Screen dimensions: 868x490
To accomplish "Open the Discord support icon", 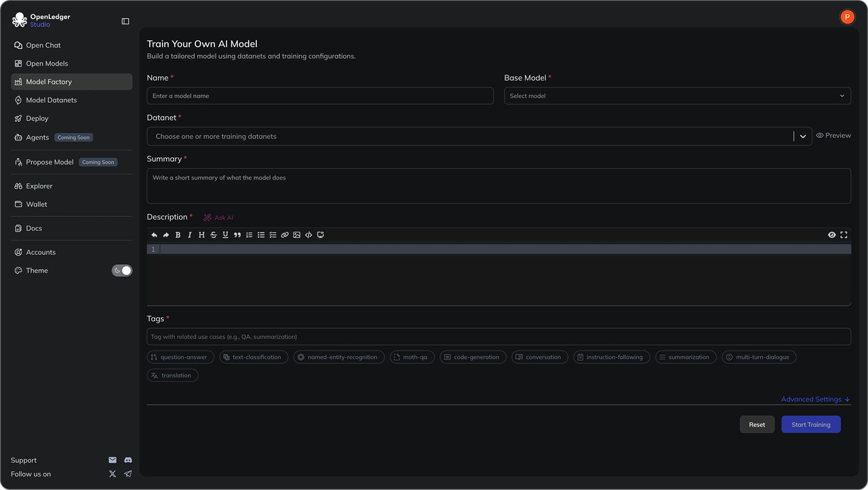I will point(127,460).
